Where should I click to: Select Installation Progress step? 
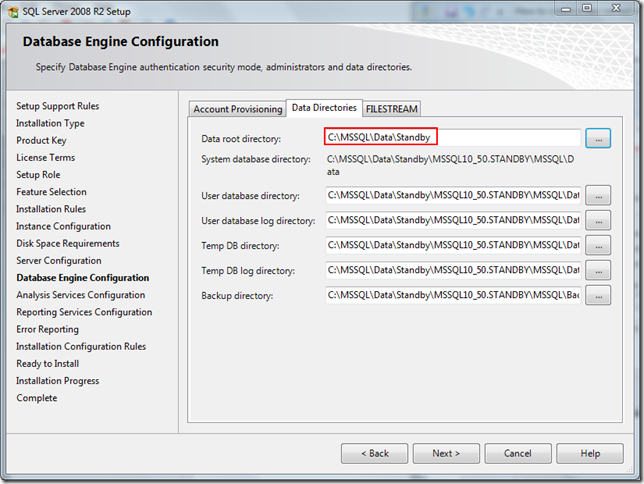[58, 381]
